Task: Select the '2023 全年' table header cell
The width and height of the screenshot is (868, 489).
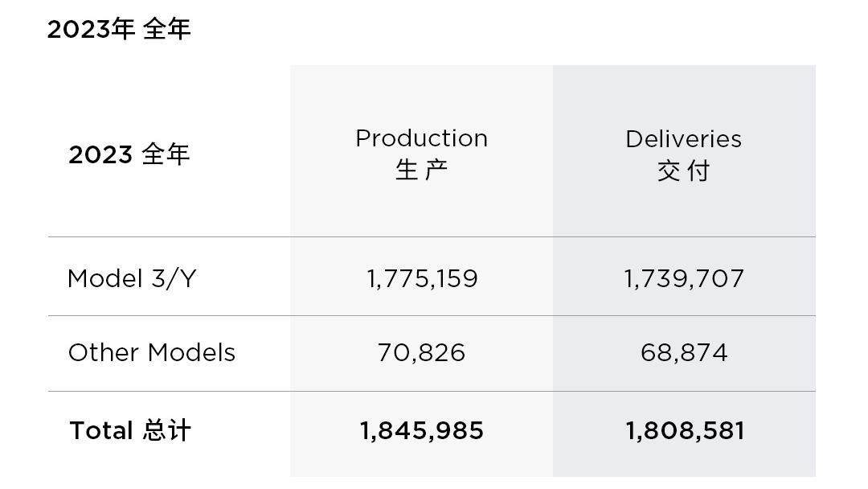Action: (129, 154)
